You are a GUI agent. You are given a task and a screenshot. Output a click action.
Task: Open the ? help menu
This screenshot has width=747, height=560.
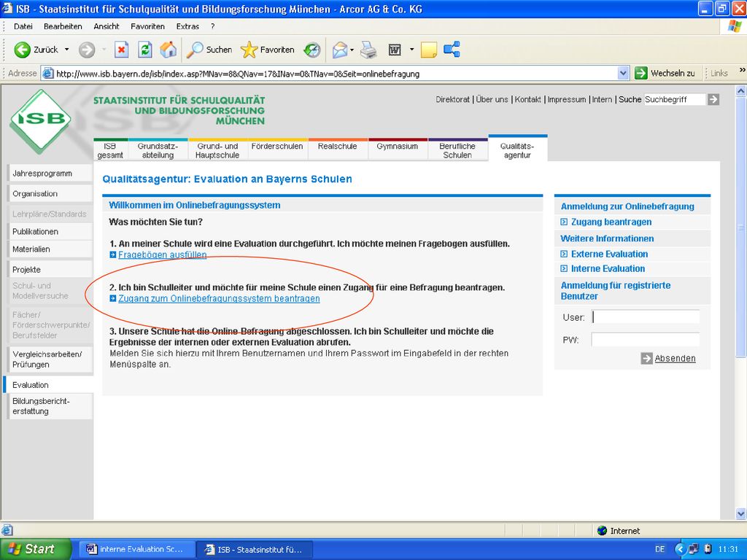pos(213,27)
